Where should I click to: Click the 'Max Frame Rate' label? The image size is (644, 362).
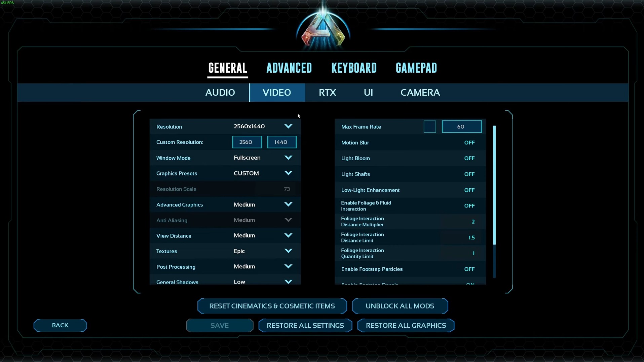361,127
